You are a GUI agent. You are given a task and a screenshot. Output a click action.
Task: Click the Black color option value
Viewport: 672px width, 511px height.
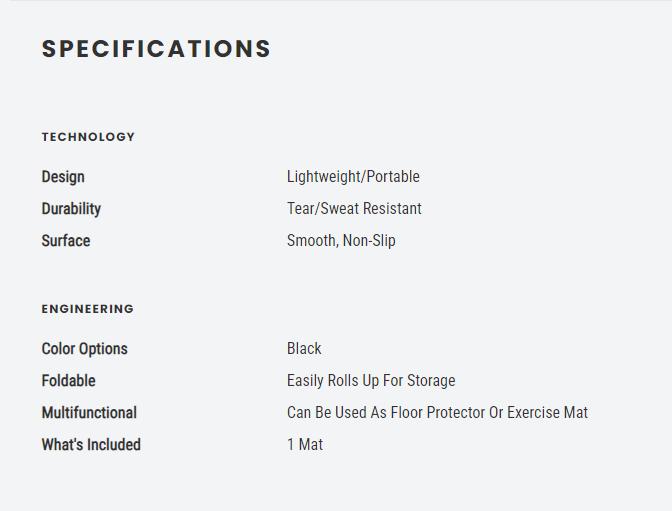(304, 349)
